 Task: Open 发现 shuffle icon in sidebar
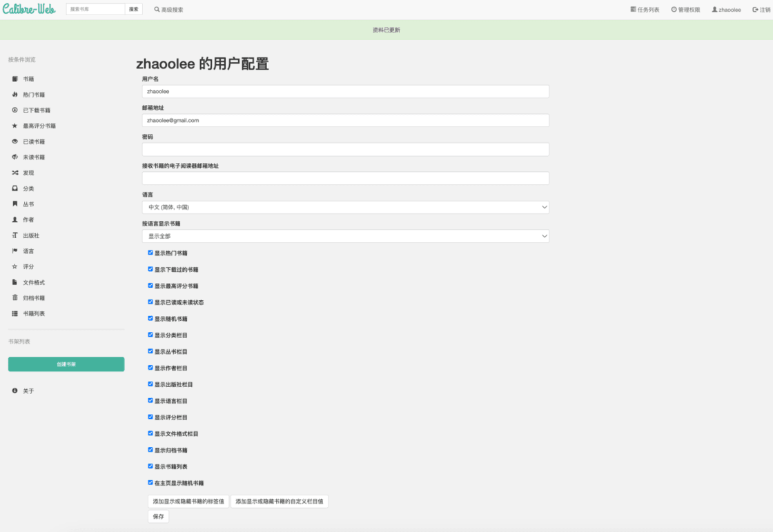(x=14, y=173)
